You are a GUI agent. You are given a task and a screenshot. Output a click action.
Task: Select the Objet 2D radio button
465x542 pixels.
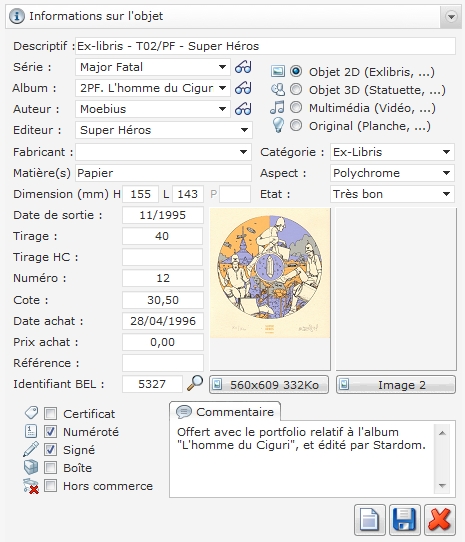tap(296, 71)
